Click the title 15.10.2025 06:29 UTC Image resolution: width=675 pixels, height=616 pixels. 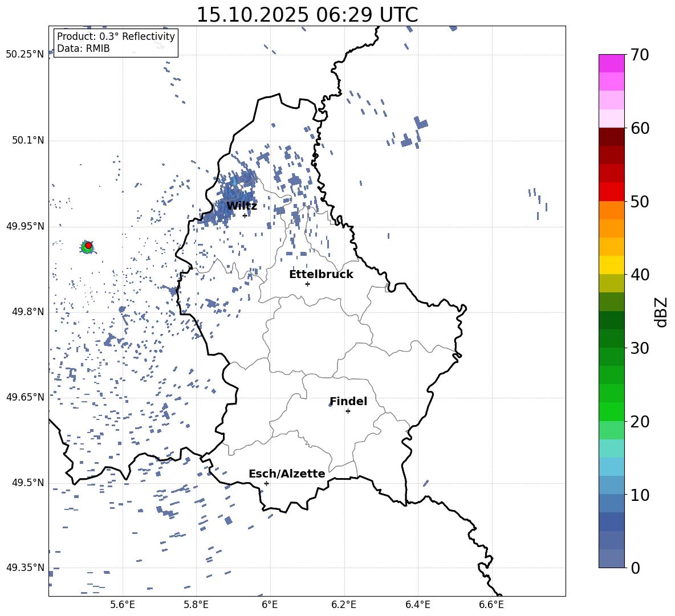click(x=307, y=15)
